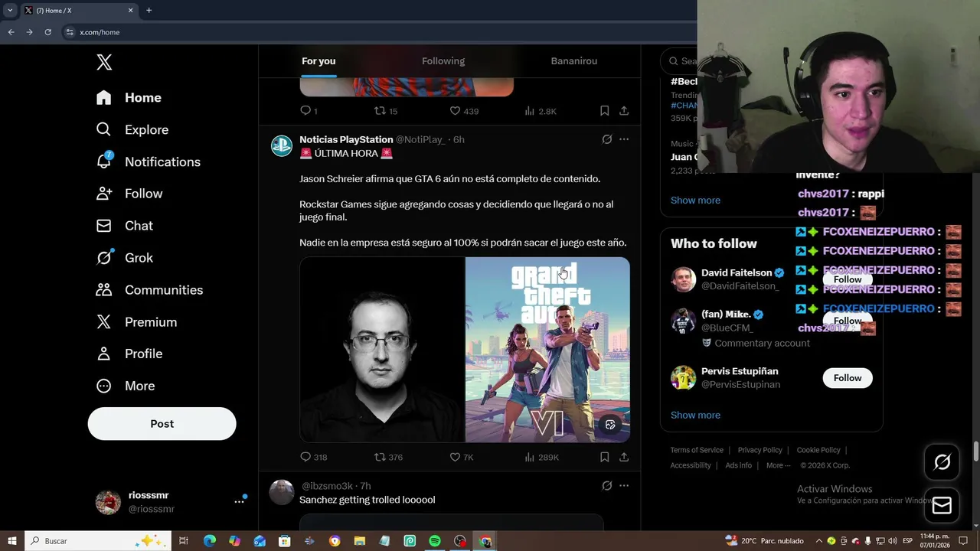Viewport: 980px width, 551px height.
Task: Click the Follow item in sidebar
Action: tap(129, 194)
